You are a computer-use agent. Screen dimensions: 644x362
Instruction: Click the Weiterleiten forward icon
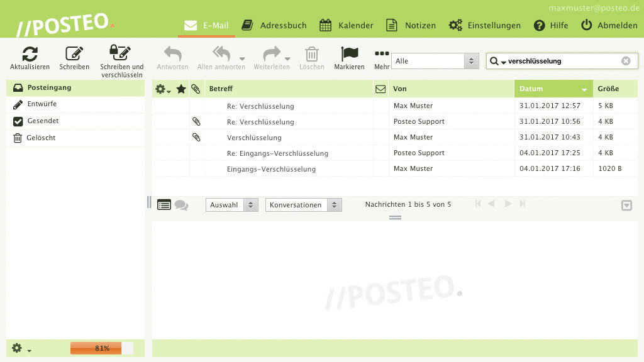coord(272,53)
